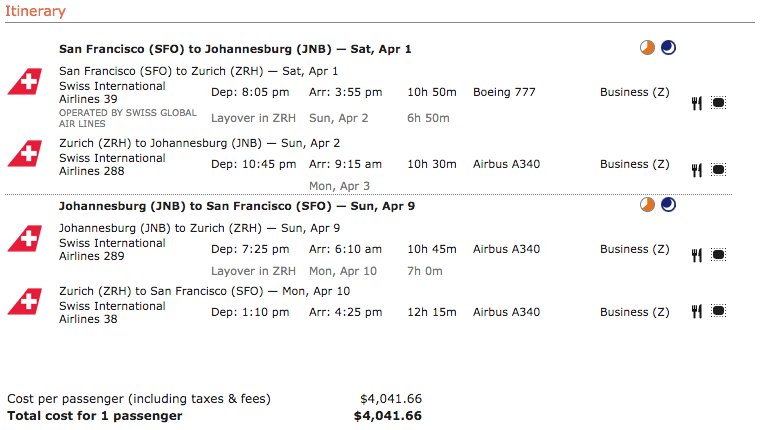760x430 pixels.
Task: Click the meal icon for flight 289
Action: (x=697, y=255)
